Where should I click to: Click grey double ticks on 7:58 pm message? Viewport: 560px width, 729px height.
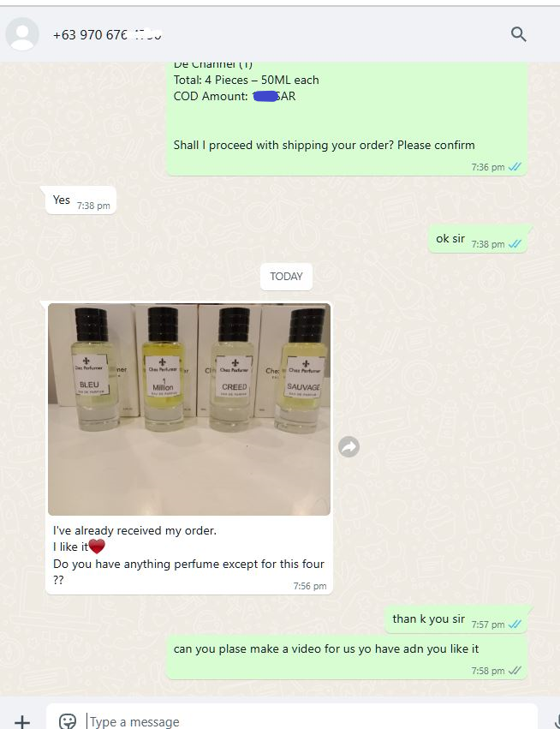515,671
